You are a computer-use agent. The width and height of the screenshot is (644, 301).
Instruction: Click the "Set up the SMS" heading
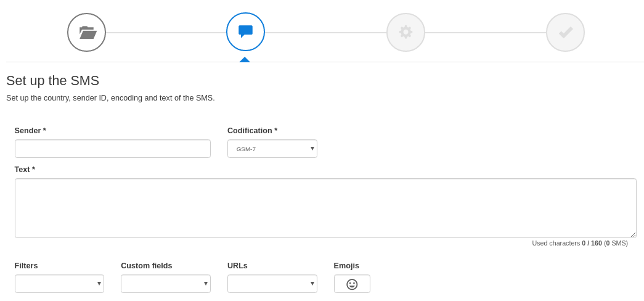(52, 81)
